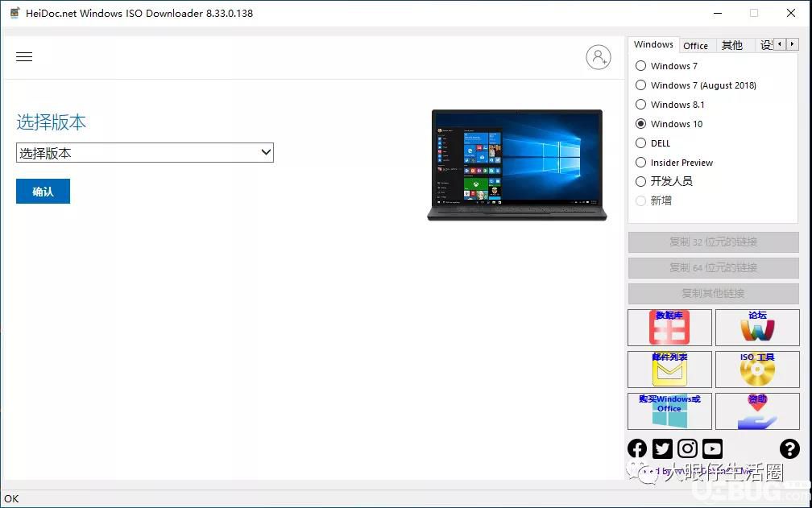Open the Facebook icon
Viewport: 812px width, 508px height.
pos(637,448)
